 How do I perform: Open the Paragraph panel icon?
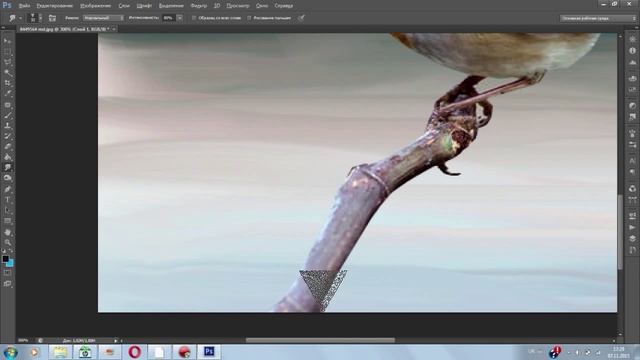click(x=632, y=172)
